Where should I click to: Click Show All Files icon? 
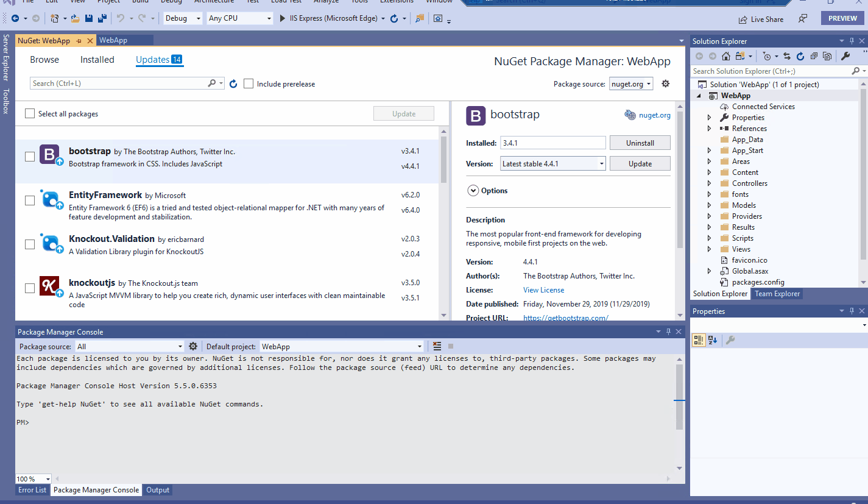tap(827, 56)
